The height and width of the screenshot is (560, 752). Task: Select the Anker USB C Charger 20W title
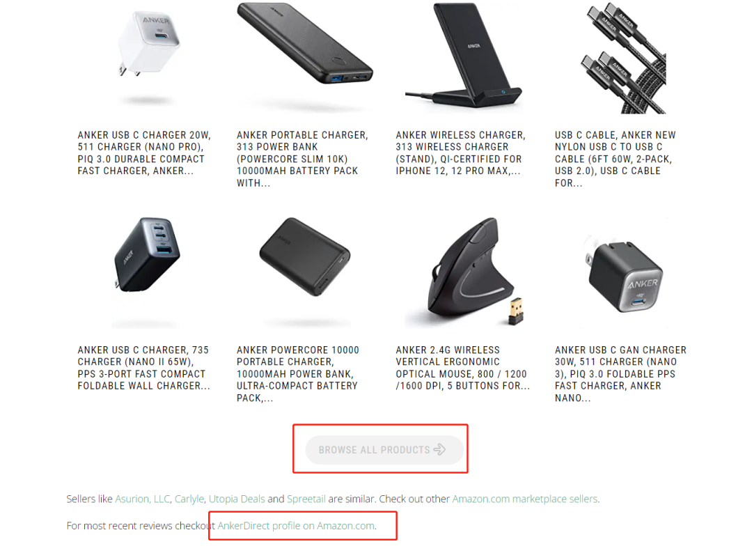click(x=144, y=153)
